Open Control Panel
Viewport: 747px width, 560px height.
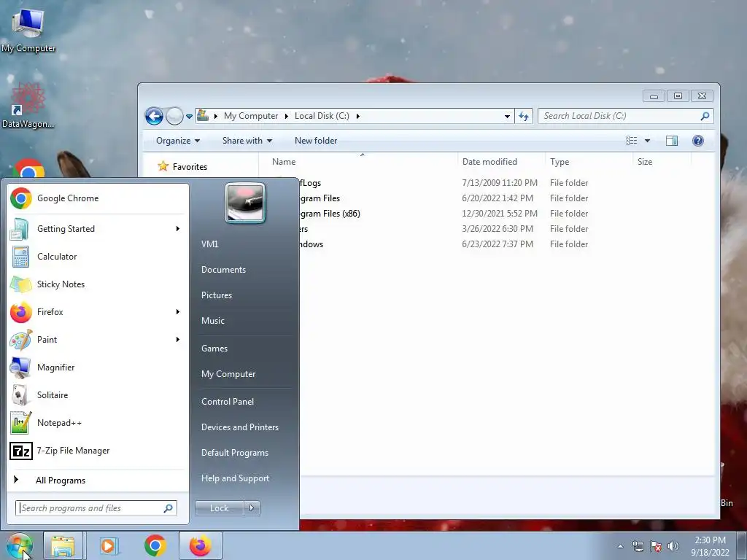click(228, 402)
